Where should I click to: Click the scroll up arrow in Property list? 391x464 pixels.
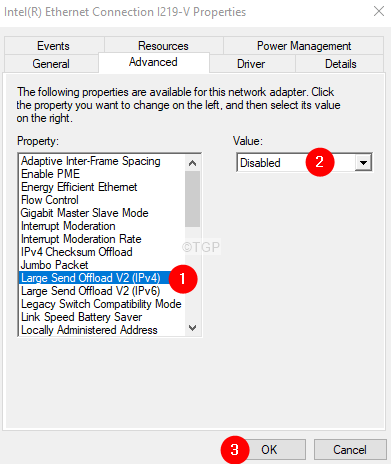point(192,163)
